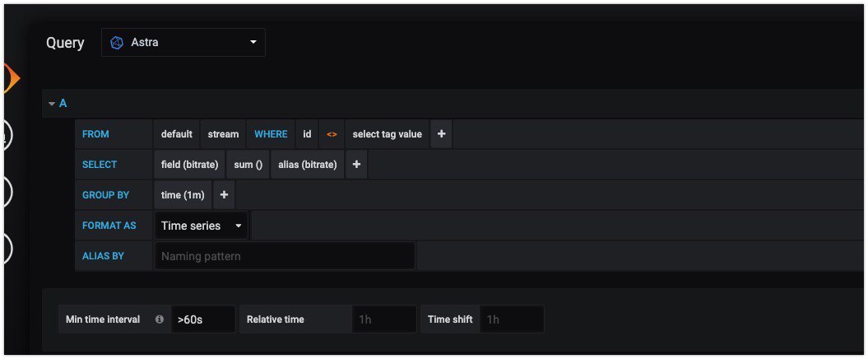Click the 'Min time interval' label

pyautogui.click(x=103, y=319)
